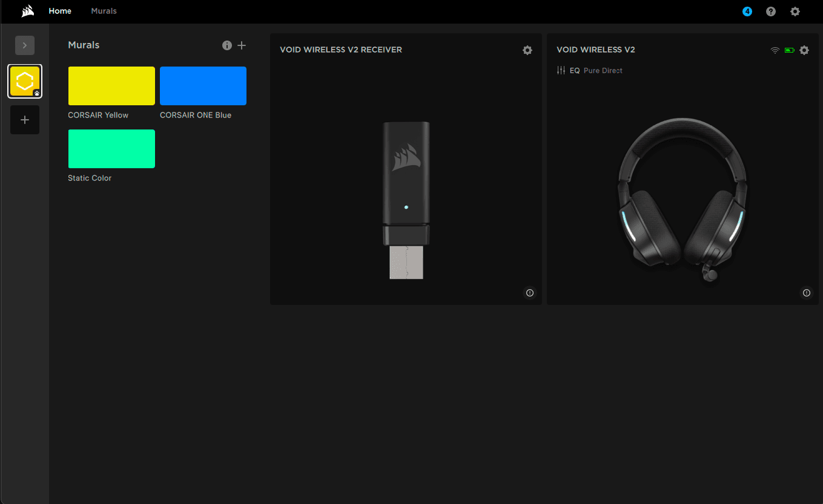Add a new profile with the plus button
The image size is (823, 504).
click(25, 120)
